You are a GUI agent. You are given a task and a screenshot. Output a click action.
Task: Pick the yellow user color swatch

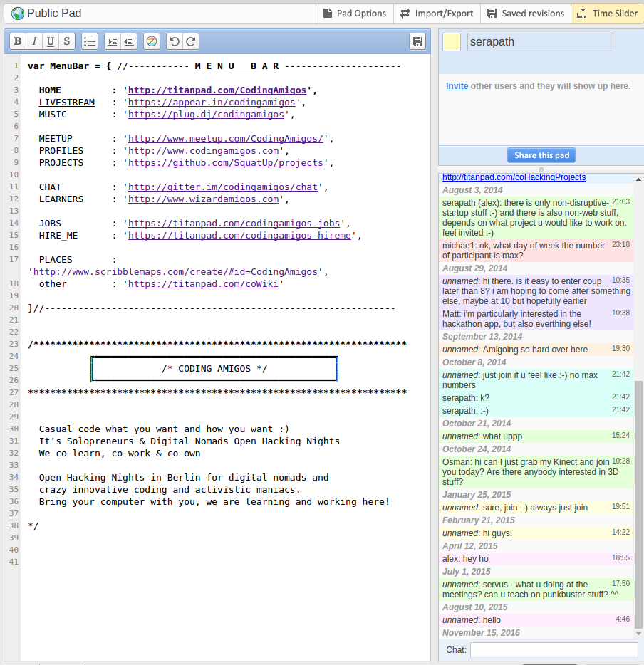point(452,42)
